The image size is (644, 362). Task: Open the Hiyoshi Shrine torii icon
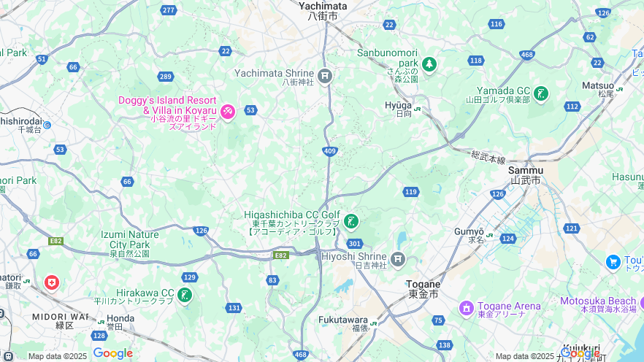coord(397,259)
